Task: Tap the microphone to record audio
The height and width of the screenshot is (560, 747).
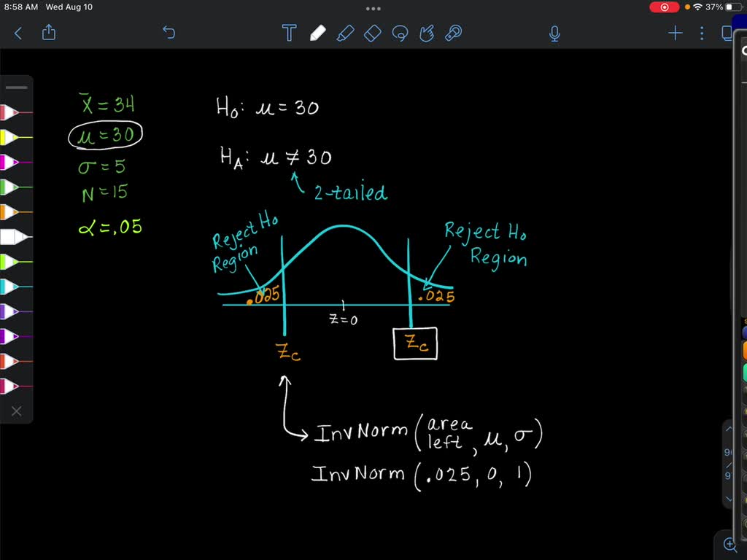Action: point(554,33)
